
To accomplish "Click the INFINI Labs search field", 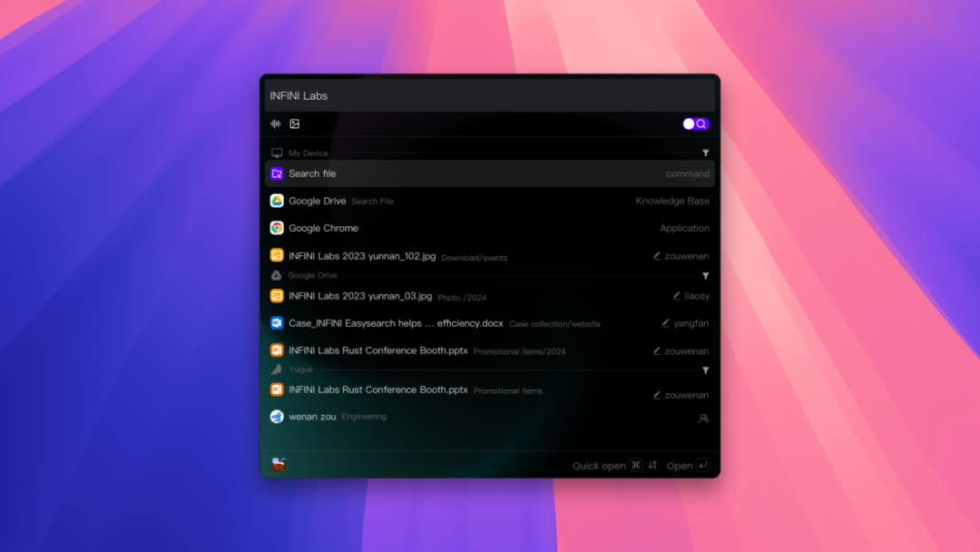I will click(490, 95).
